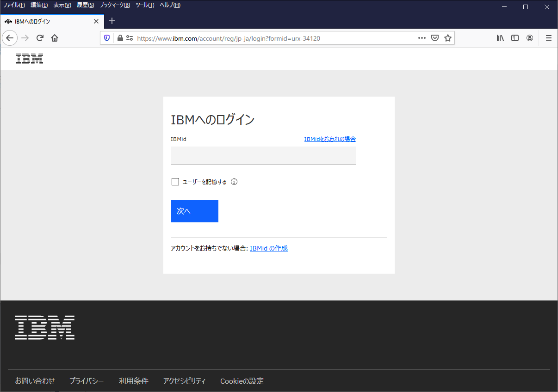
Task: Toggle the sidebar view icon
Action: tap(515, 38)
